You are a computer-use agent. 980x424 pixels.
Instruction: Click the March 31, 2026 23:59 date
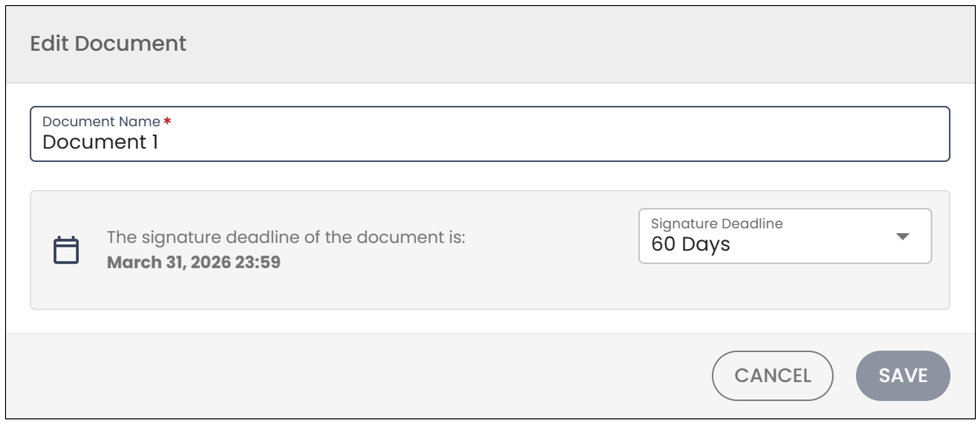coord(194,262)
